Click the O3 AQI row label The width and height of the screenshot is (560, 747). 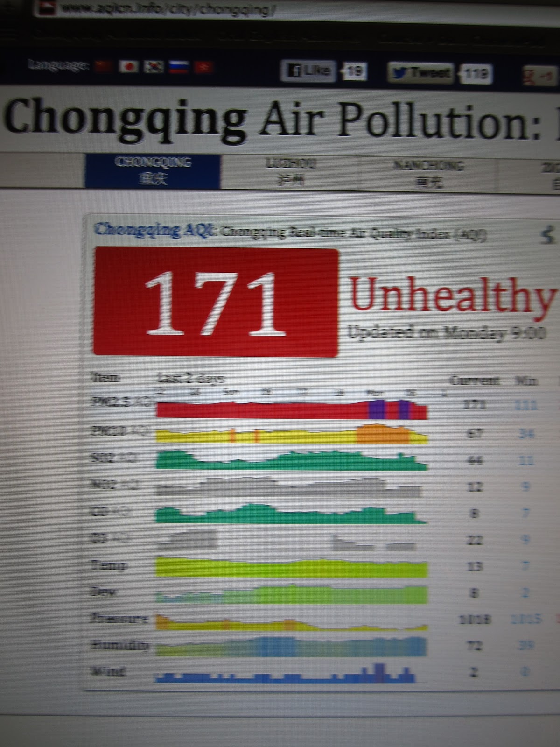[111, 539]
